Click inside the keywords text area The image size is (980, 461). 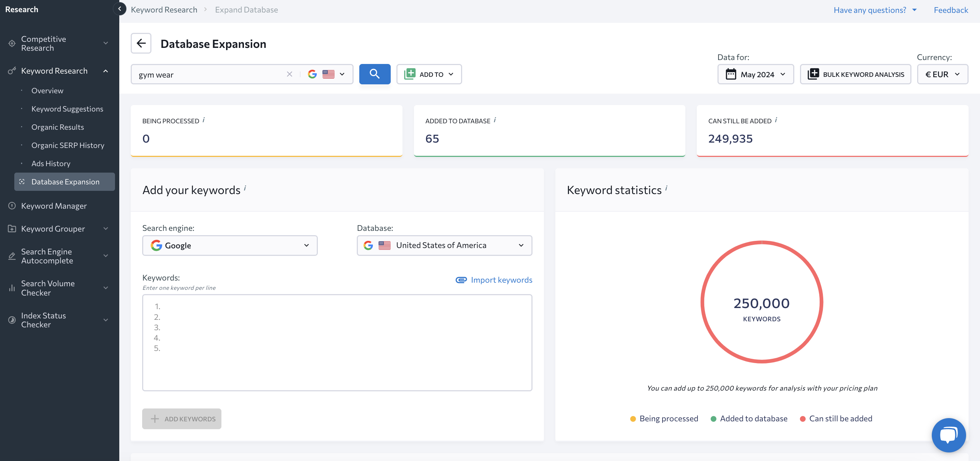pyautogui.click(x=337, y=343)
